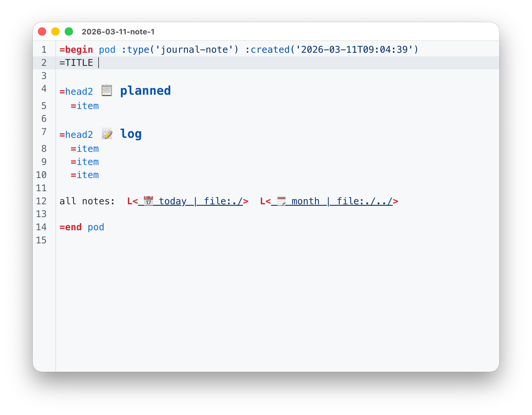Click line number 15 in the gutter
The width and height of the screenshot is (532, 415).
click(x=41, y=240)
